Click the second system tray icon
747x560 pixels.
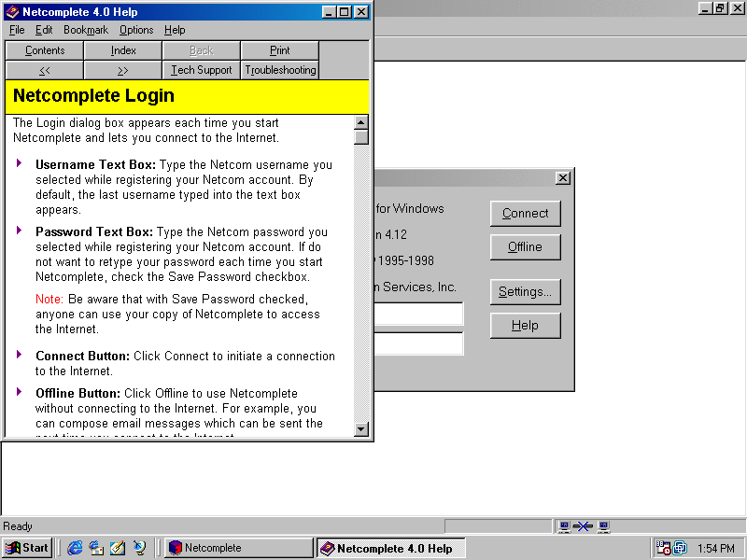680,548
